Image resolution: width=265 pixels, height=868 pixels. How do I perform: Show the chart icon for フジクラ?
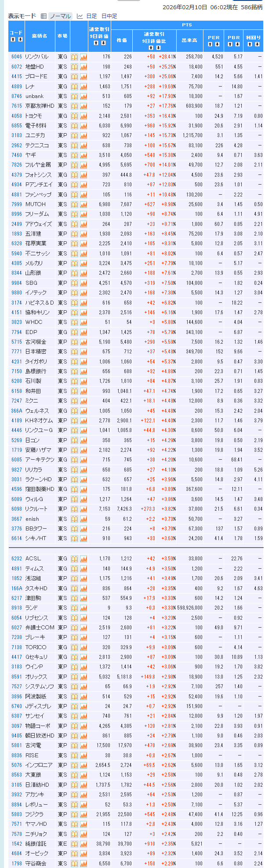(x=83, y=814)
